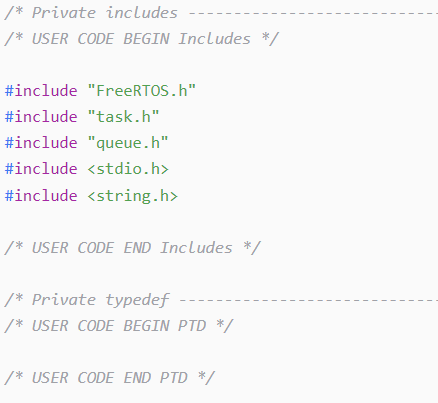Click the Private typedef comment line

tap(221, 300)
